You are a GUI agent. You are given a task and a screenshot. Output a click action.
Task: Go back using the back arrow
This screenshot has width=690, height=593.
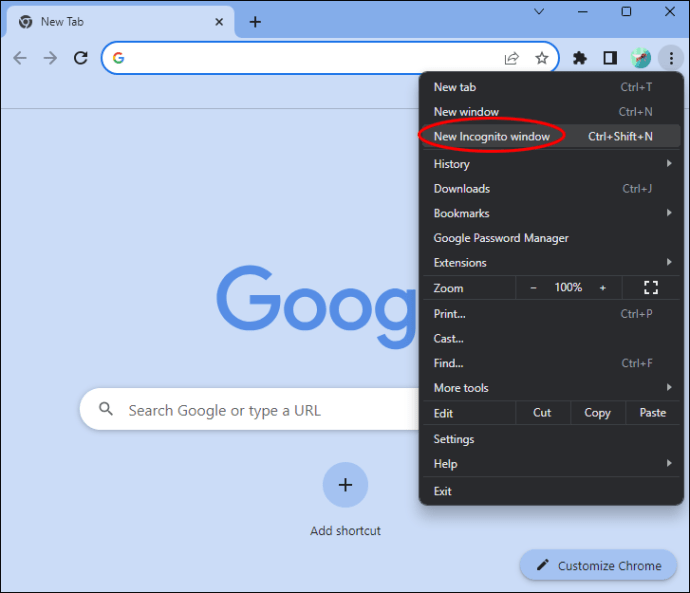pos(20,58)
